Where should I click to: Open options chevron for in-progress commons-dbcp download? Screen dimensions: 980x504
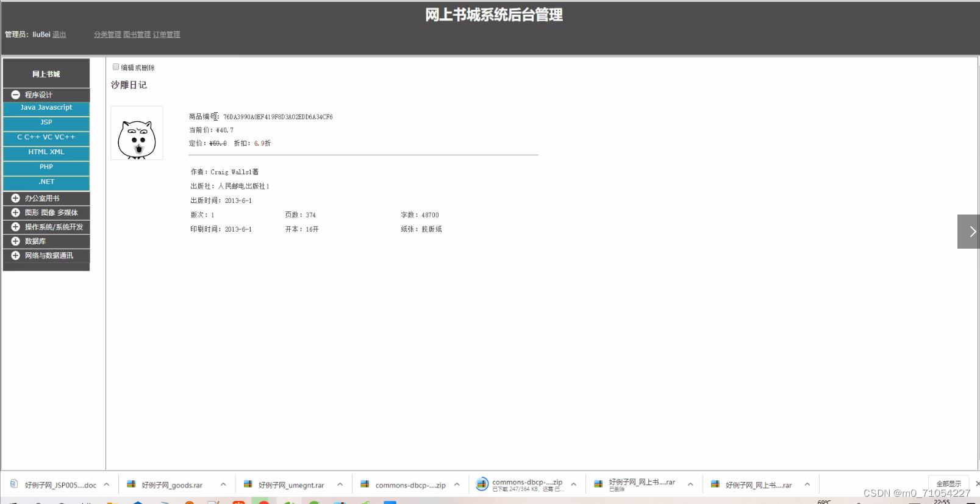click(574, 484)
